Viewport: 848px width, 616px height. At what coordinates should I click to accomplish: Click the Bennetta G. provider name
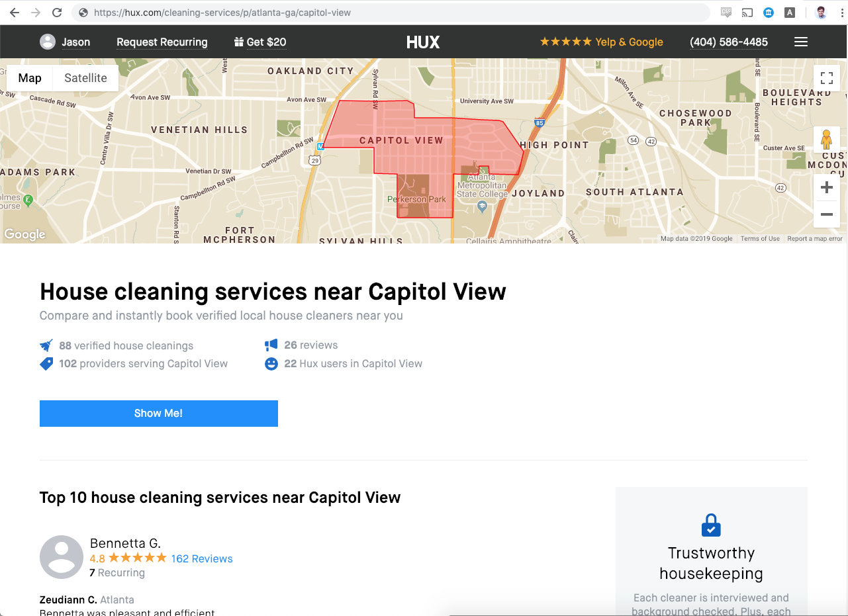(x=125, y=543)
